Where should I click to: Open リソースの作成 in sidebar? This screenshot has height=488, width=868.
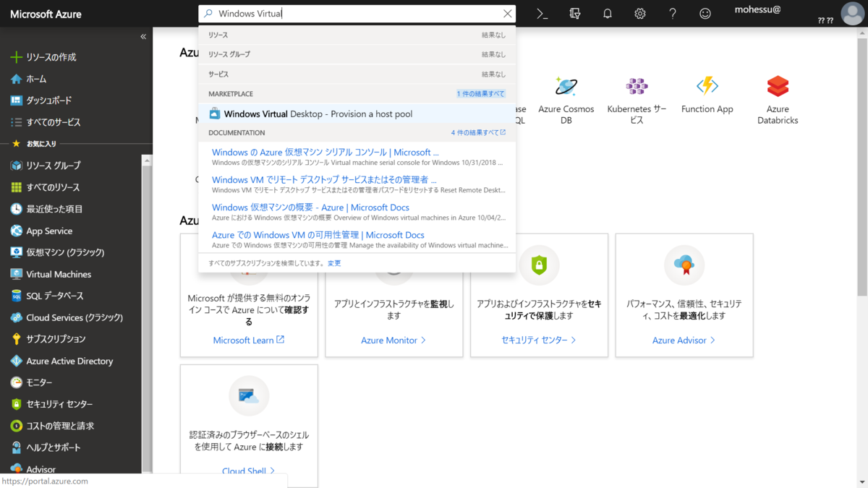click(51, 57)
